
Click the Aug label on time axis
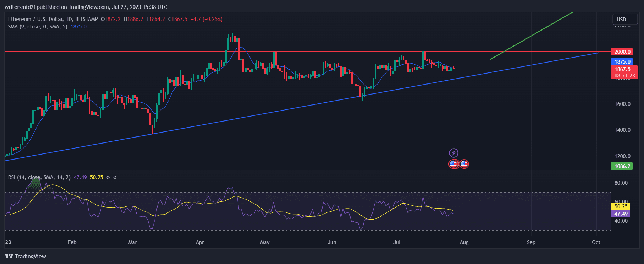(464, 242)
